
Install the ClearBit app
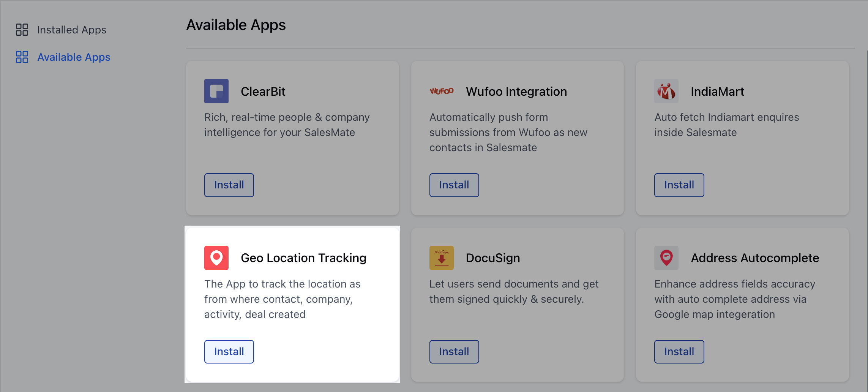[229, 185]
